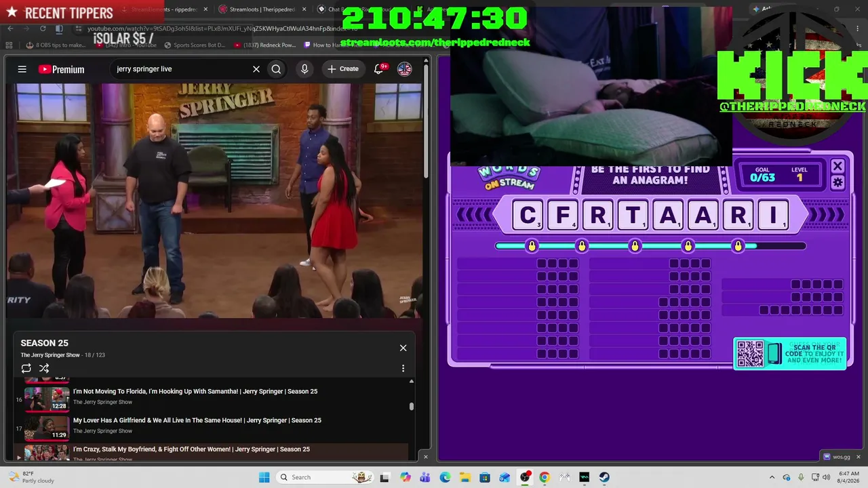Open the YouTube Create menu
The height and width of the screenshot is (488, 868).
tap(343, 69)
